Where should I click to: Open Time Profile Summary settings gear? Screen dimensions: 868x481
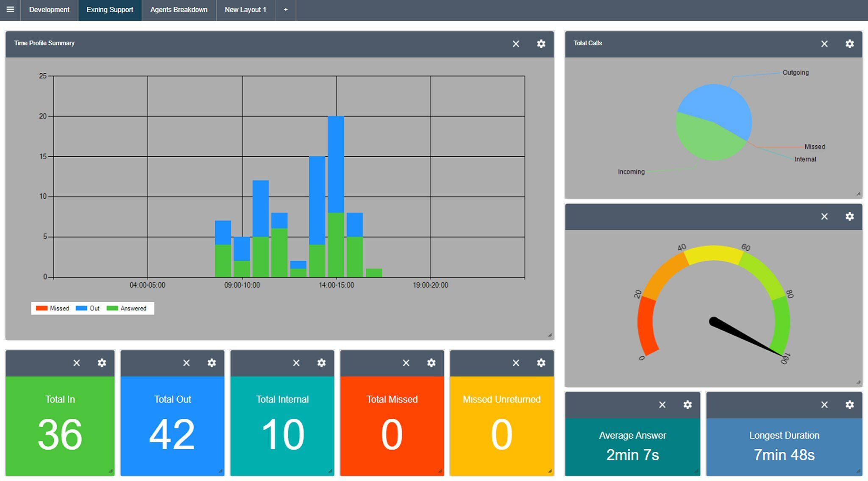541,44
